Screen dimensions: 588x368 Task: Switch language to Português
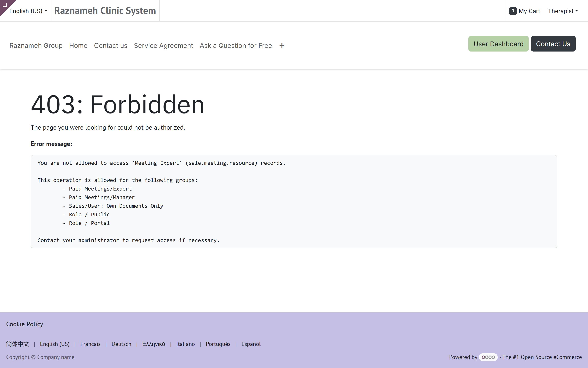(218, 344)
